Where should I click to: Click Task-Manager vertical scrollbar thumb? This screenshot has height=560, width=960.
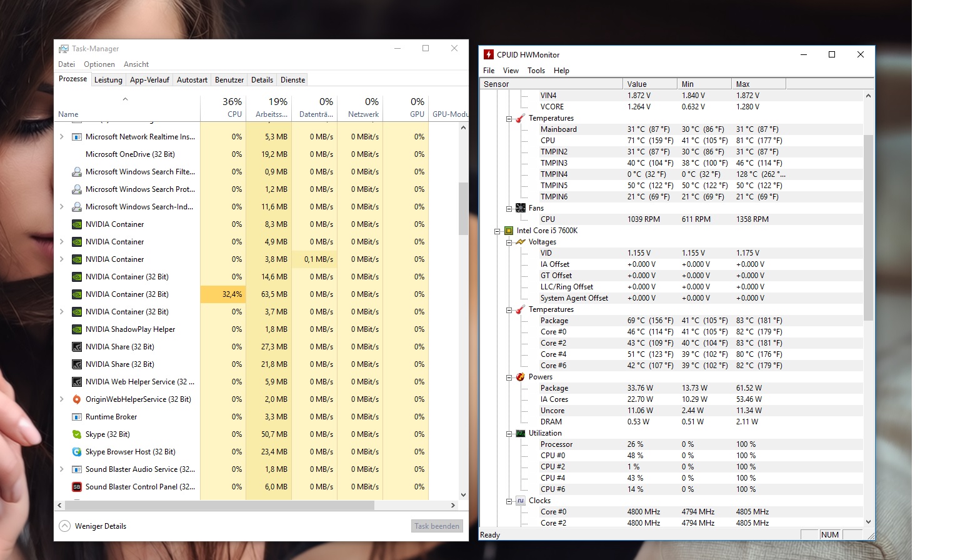463,208
